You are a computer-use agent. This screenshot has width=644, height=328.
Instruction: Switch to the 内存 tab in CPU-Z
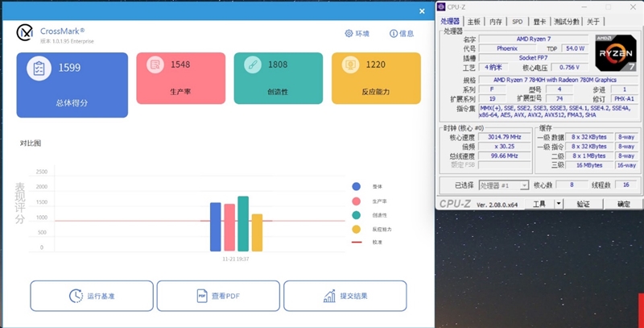496,22
